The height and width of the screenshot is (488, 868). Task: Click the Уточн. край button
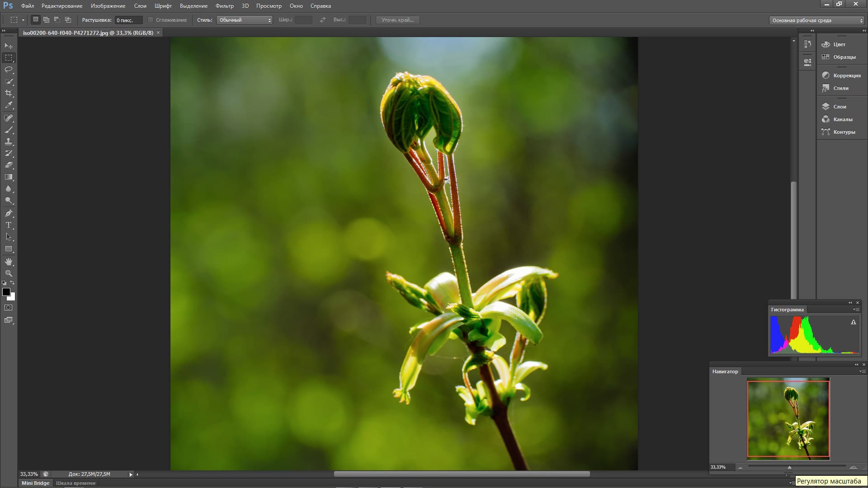397,20
